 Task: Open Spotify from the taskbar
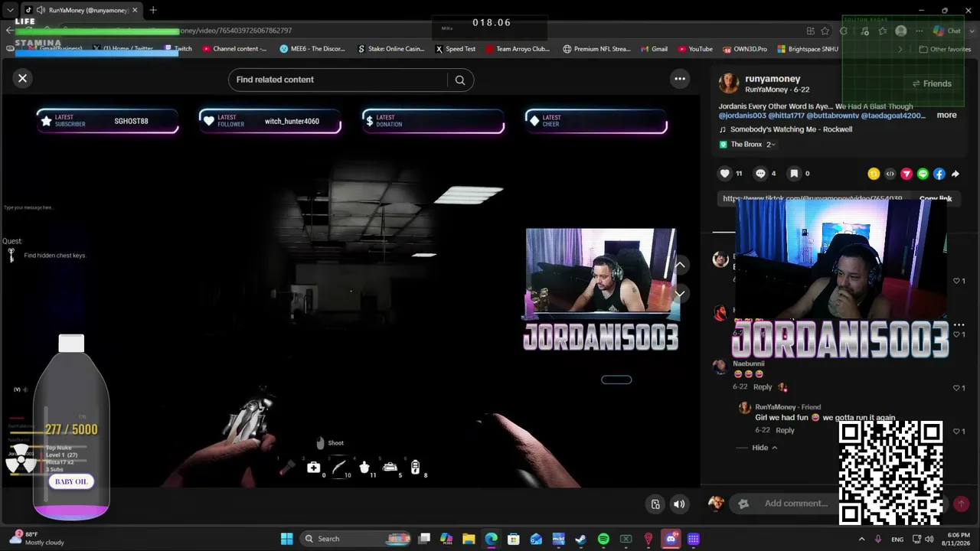603,539
